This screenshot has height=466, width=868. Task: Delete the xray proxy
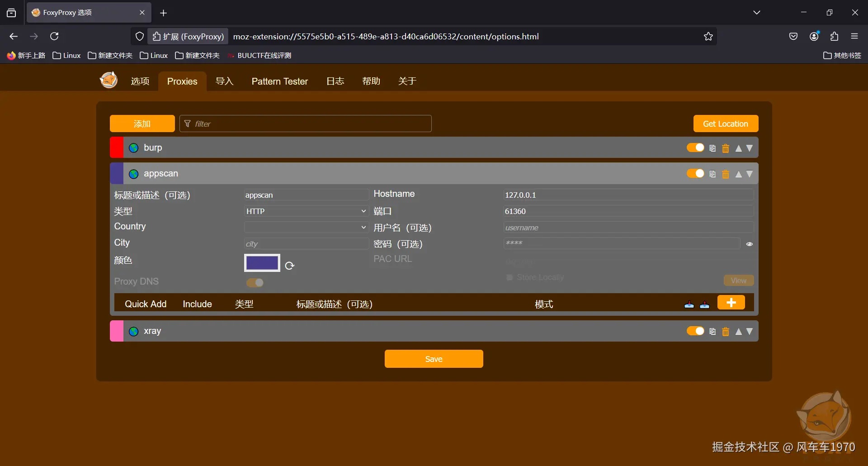click(x=726, y=332)
